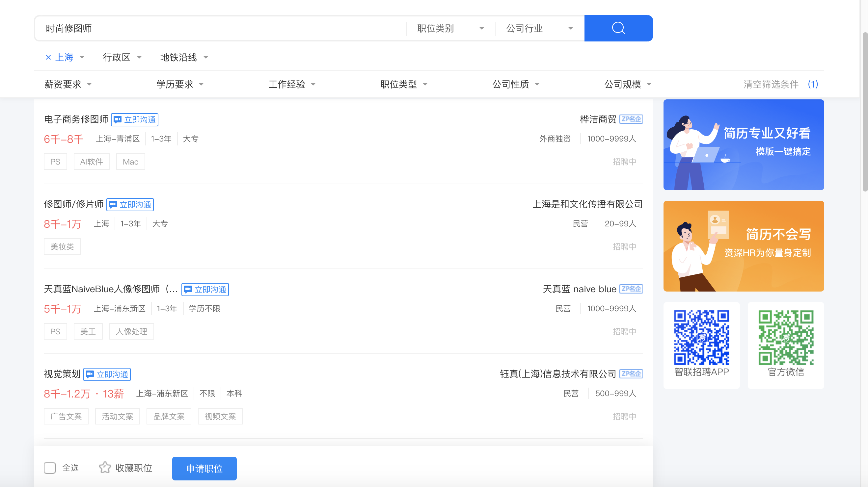The width and height of the screenshot is (868, 487).
Task: Click the 申请职位 button
Action: (x=204, y=468)
